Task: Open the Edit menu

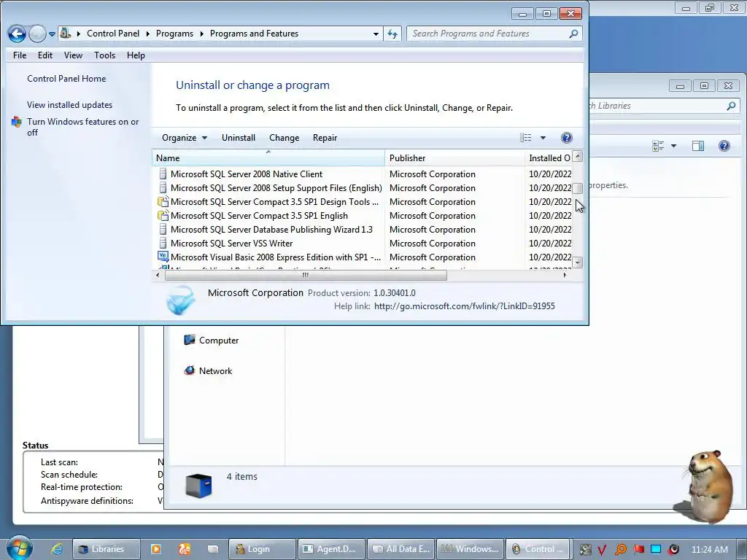Action: 45,55
